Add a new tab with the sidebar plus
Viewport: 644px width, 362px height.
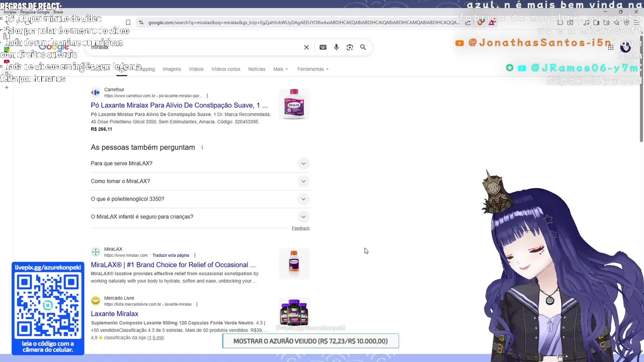tap(7, 87)
